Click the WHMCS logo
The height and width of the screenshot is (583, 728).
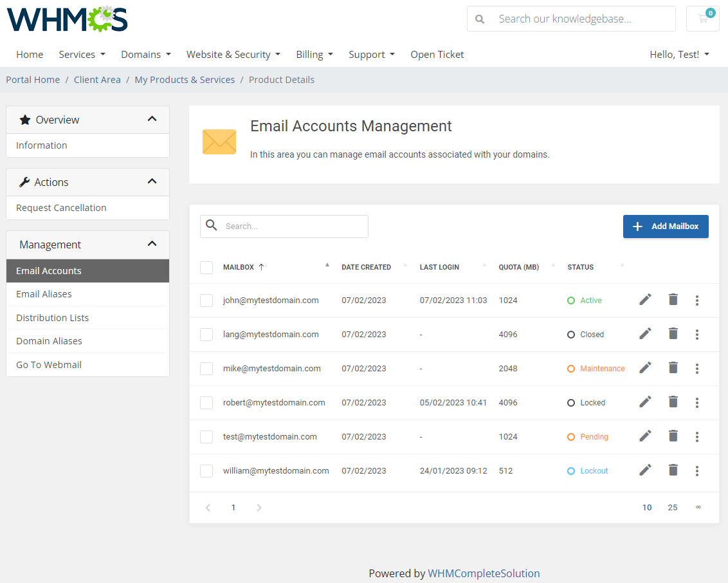coord(68,19)
